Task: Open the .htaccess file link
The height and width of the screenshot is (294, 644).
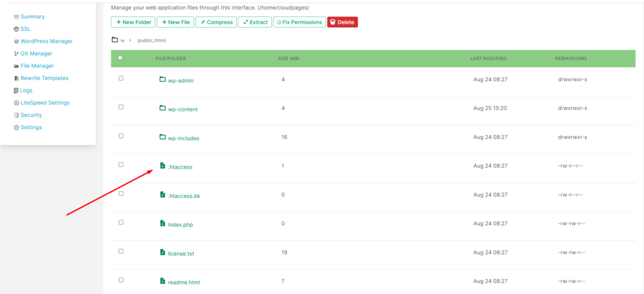Action: pos(180,167)
